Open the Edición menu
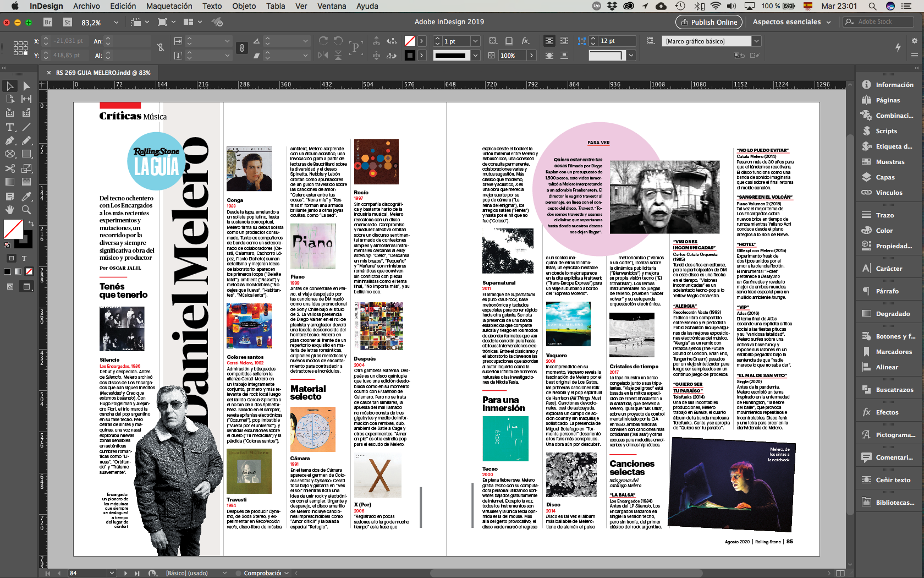This screenshot has width=924, height=578. [123, 6]
